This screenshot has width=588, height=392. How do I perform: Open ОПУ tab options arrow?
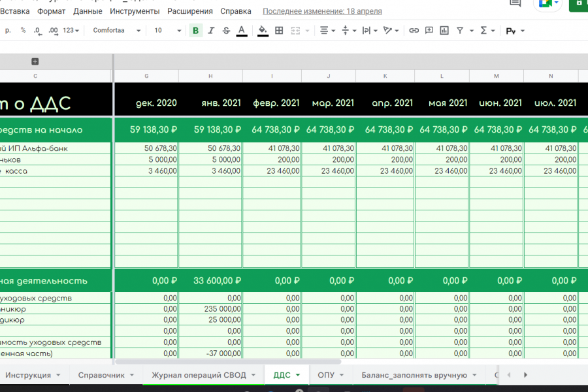coord(342,375)
